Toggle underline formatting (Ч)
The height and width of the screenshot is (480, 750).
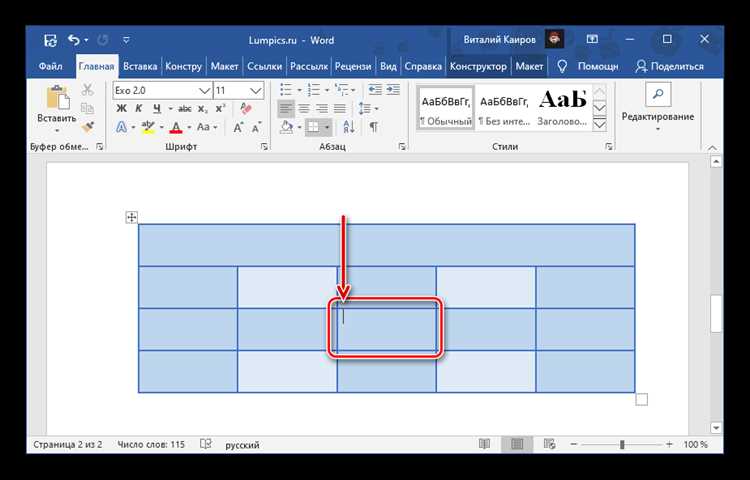(x=157, y=109)
